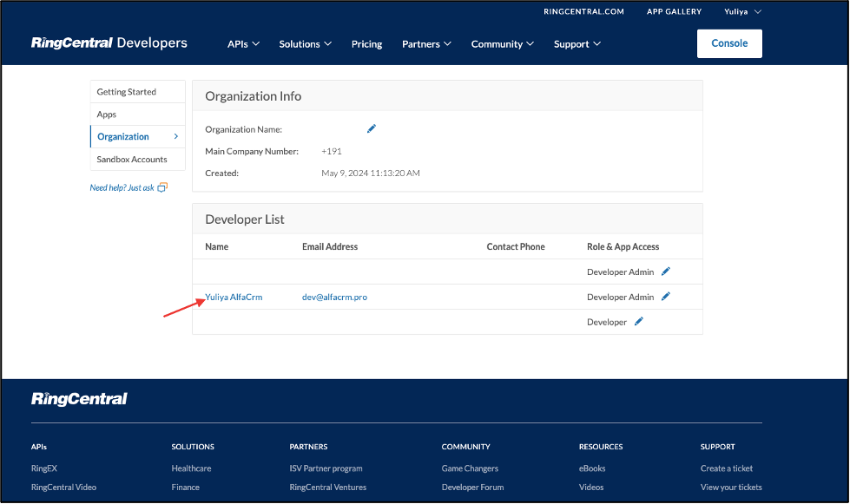This screenshot has height=504, width=850.
Task: Click the Developer List heading
Action: tap(245, 219)
